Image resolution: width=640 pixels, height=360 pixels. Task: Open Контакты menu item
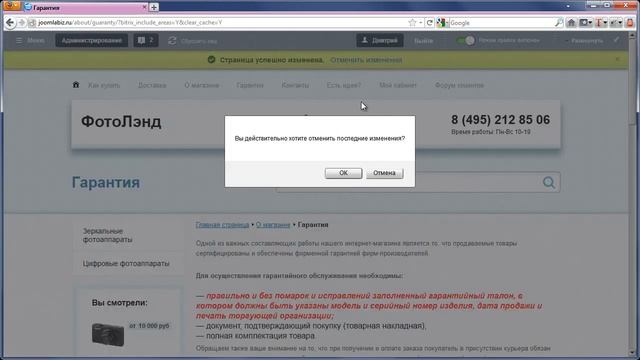click(x=295, y=85)
